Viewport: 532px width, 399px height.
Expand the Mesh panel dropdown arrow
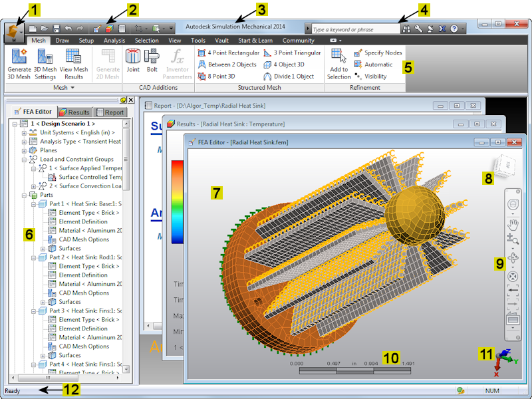click(72, 88)
